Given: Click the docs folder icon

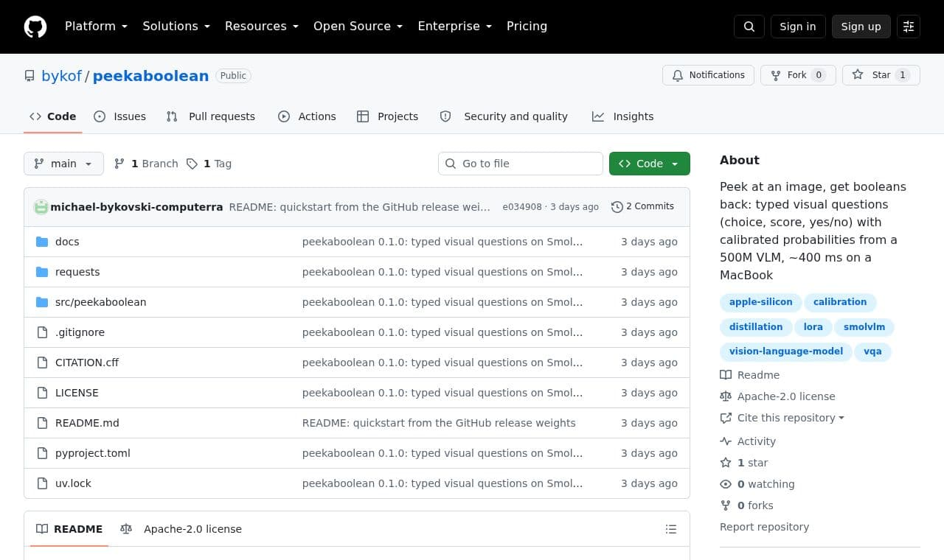Looking at the screenshot, I should tap(42, 242).
